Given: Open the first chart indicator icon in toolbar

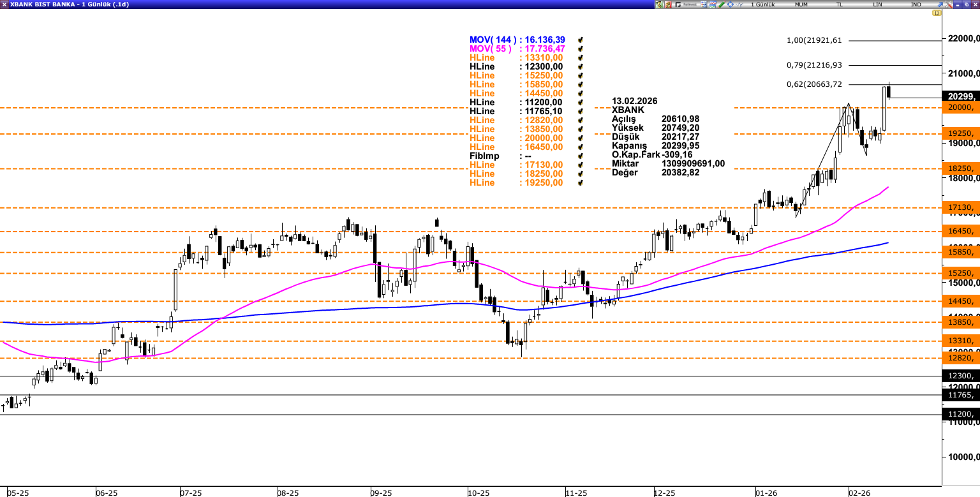Looking at the screenshot, I should 658,4.
